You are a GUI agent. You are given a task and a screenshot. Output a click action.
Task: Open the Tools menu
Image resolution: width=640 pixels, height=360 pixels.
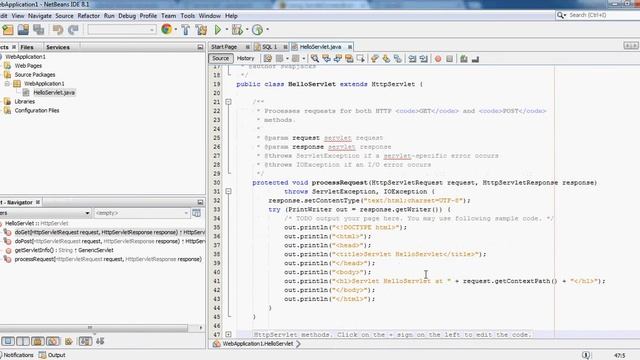click(x=187, y=16)
